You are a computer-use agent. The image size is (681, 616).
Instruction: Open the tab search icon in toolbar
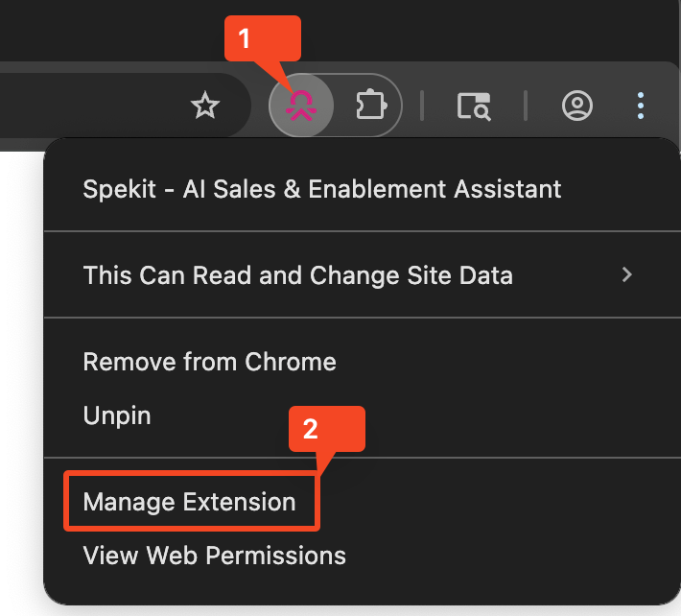click(x=474, y=106)
